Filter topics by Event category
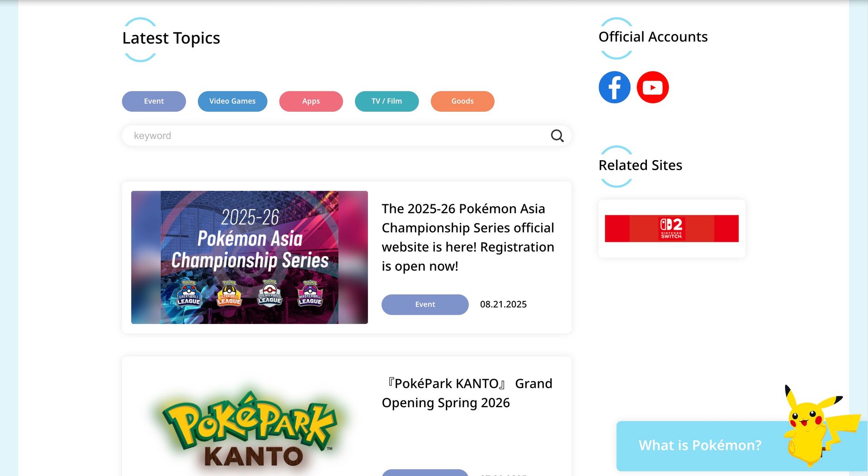The height and width of the screenshot is (476, 868). point(154,101)
